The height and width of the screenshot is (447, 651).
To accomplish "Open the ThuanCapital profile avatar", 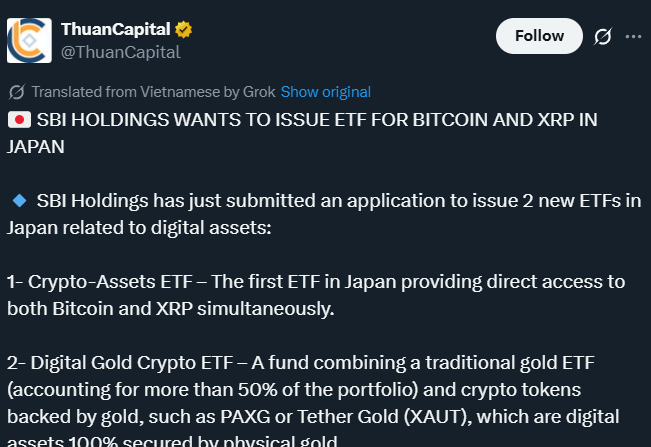I will click(29, 40).
